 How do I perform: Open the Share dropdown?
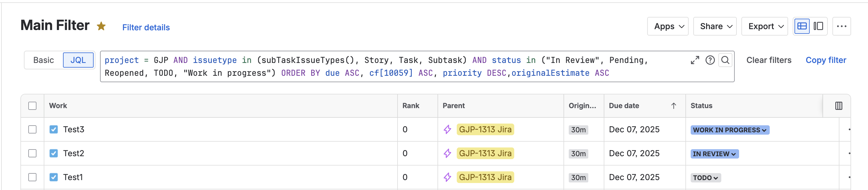715,26
